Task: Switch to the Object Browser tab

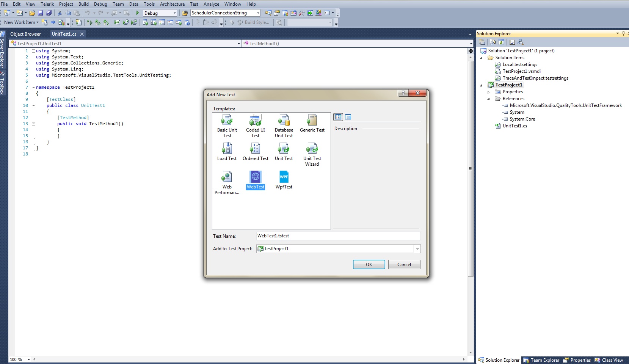Action: 25,34
